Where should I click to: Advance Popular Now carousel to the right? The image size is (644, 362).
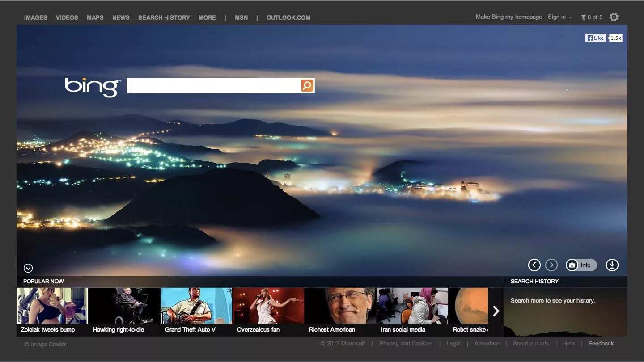[496, 311]
